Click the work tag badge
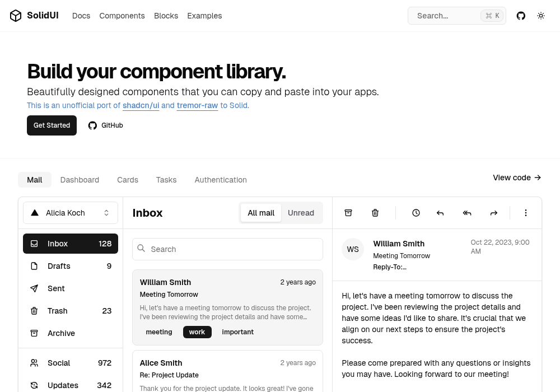The height and width of the screenshot is (392, 560). (x=197, y=332)
